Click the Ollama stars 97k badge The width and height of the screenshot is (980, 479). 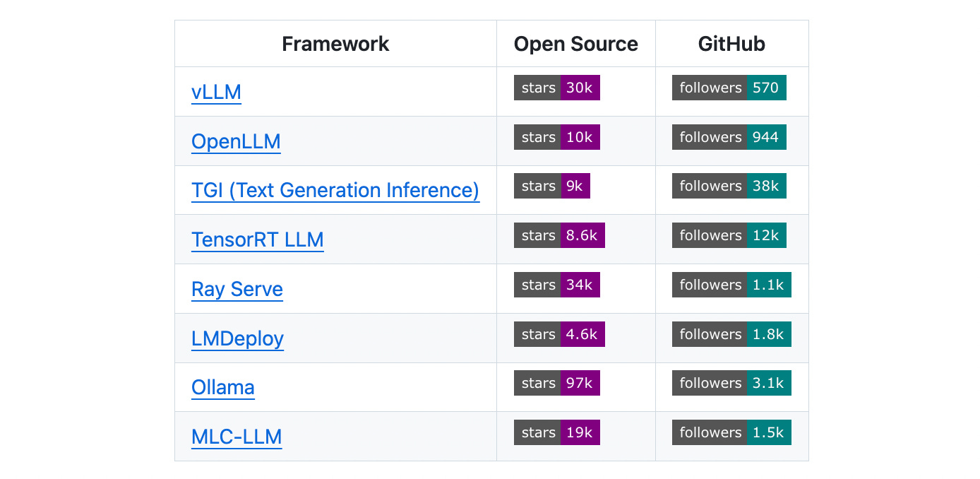tap(557, 383)
